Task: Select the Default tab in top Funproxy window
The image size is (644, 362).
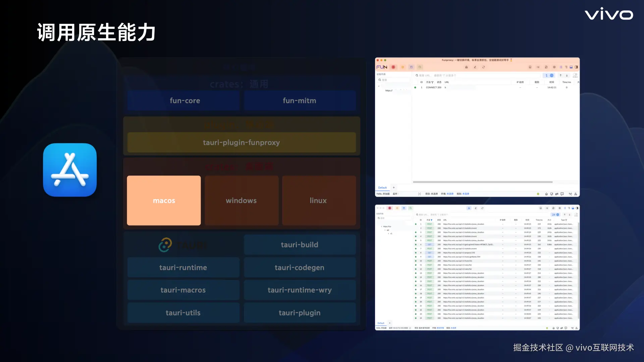Action: [x=382, y=188]
